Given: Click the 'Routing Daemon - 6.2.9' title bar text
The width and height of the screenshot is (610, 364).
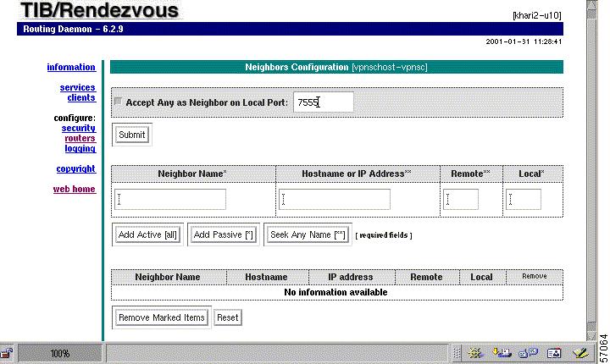Looking at the screenshot, I should pyautogui.click(x=73, y=29).
